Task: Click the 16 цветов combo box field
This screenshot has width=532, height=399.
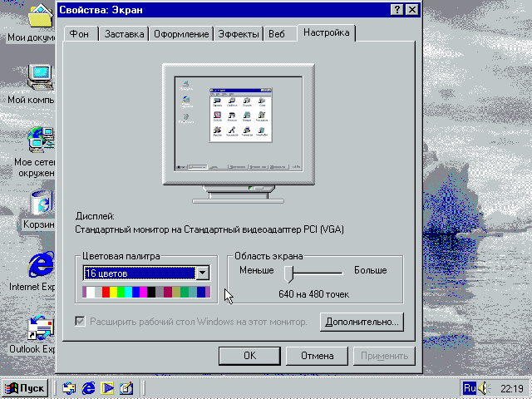Action: [x=140, y=273]
